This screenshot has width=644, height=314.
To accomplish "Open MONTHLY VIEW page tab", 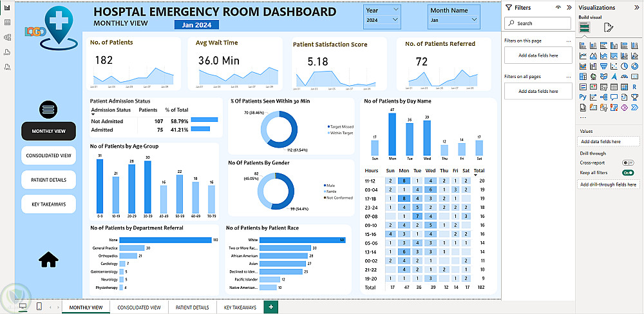I will click(x=86, y=308).
